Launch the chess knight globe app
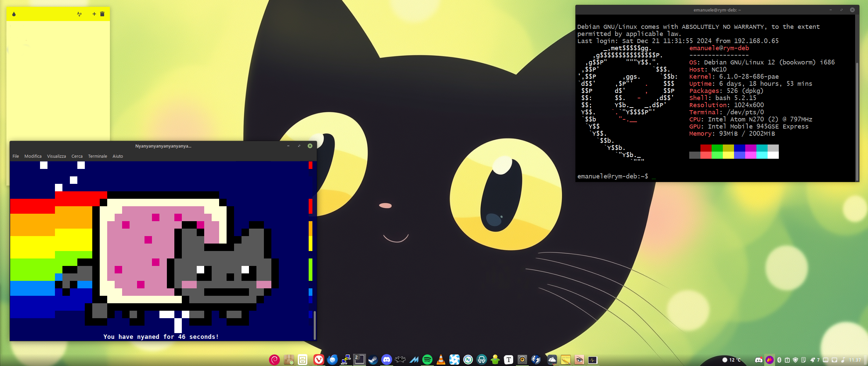The height and width of the screenshot is (366, 868). click(x=536, y=360)
